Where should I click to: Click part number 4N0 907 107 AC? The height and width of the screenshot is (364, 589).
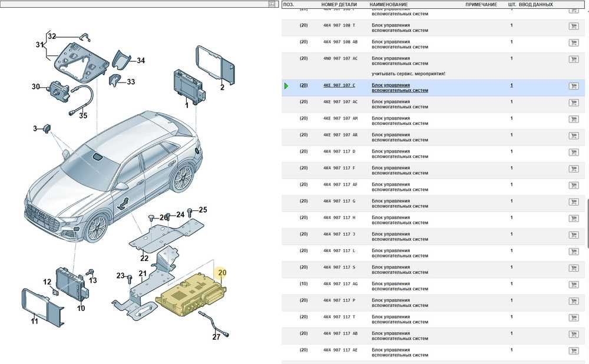[340, 58]
